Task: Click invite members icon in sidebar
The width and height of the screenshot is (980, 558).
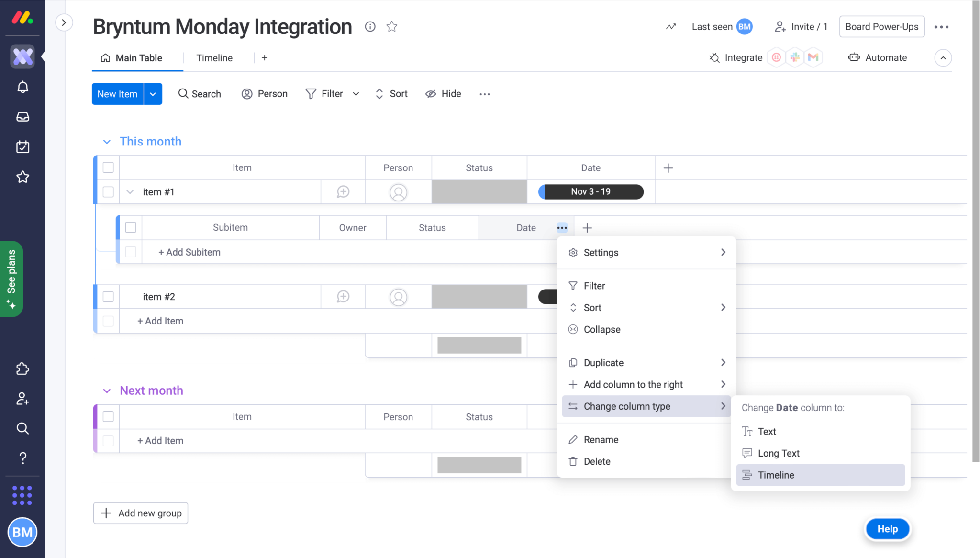Action: [x=22, y=398]
